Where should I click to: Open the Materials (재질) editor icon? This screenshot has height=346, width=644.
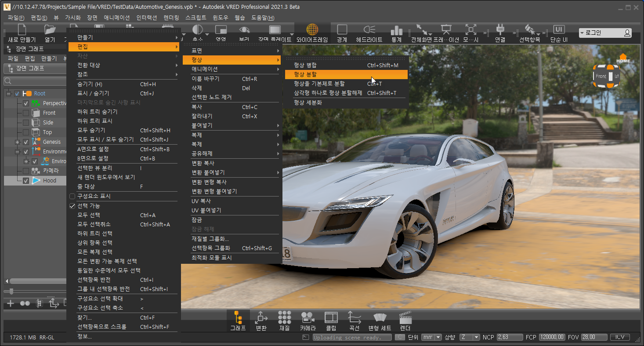[x=284, y=317]
